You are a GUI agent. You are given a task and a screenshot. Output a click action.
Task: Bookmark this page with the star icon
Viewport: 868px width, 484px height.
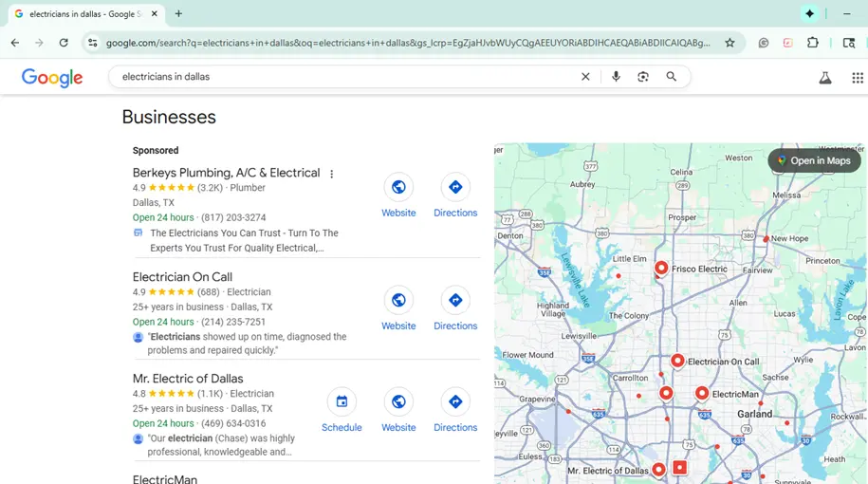[x=729, y=43]
